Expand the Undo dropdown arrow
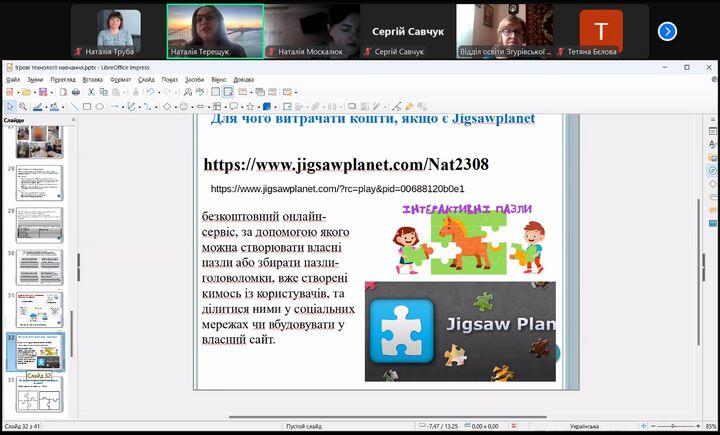Image resolution: width=720 pixels, height=435 pixels. pos(159,93)
